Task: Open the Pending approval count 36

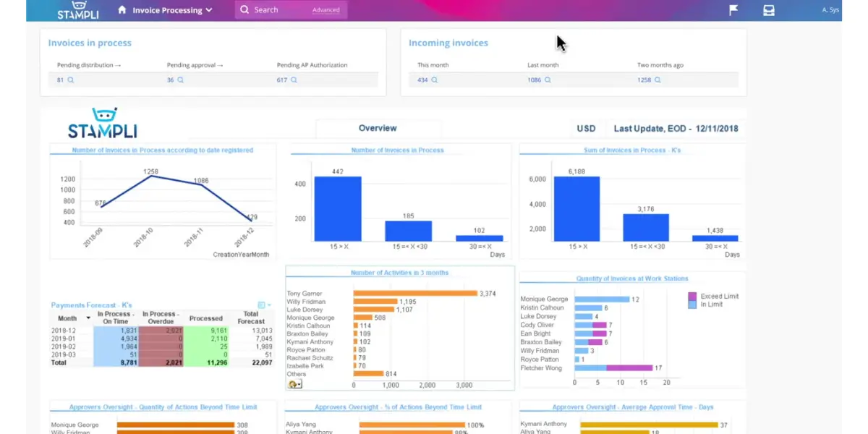Action: coord(170,80)
